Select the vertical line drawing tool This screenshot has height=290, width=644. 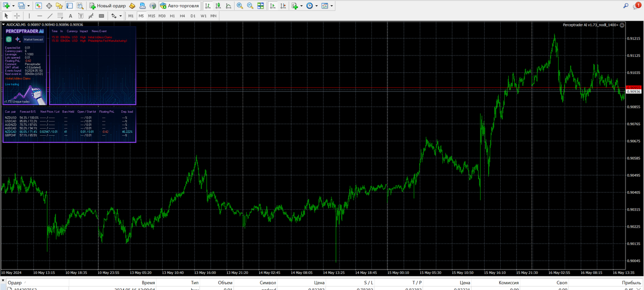point(29,16)
